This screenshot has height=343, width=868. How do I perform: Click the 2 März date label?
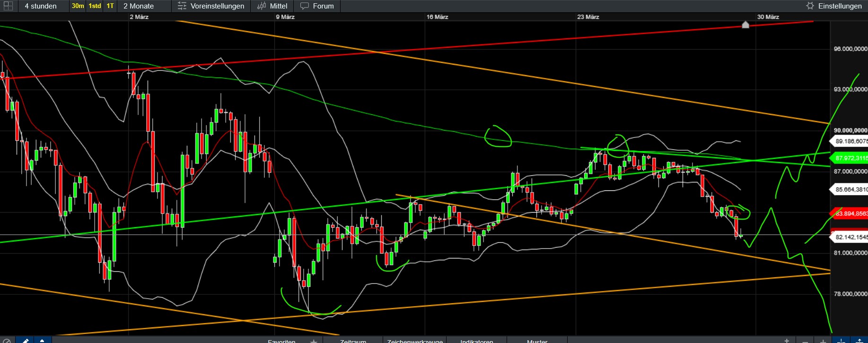(x=139, y=17)
